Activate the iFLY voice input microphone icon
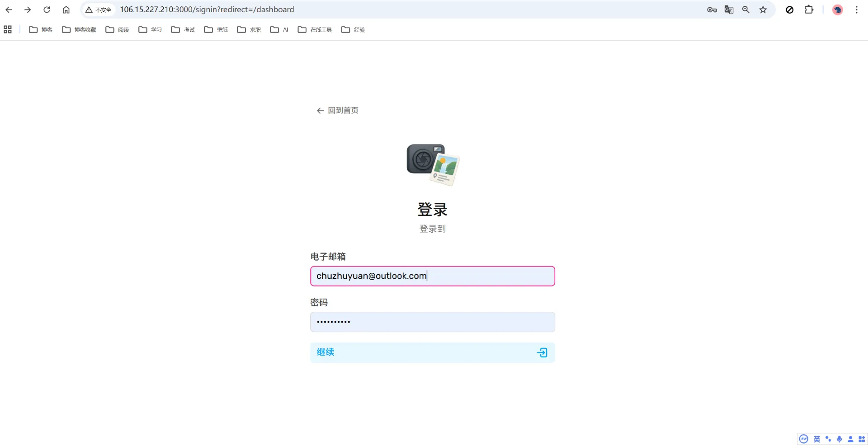The height and width of the screenshot is (445, 868). coord(839,439)
